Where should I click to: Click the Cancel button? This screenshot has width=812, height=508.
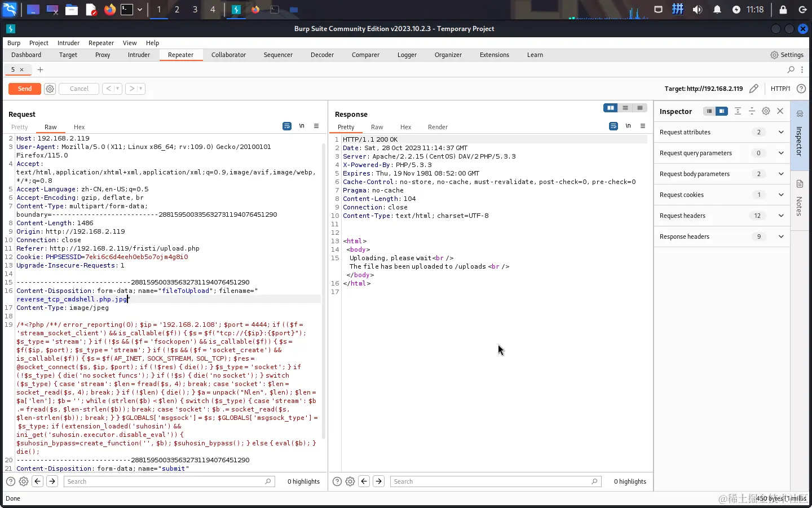click(79, 89)
